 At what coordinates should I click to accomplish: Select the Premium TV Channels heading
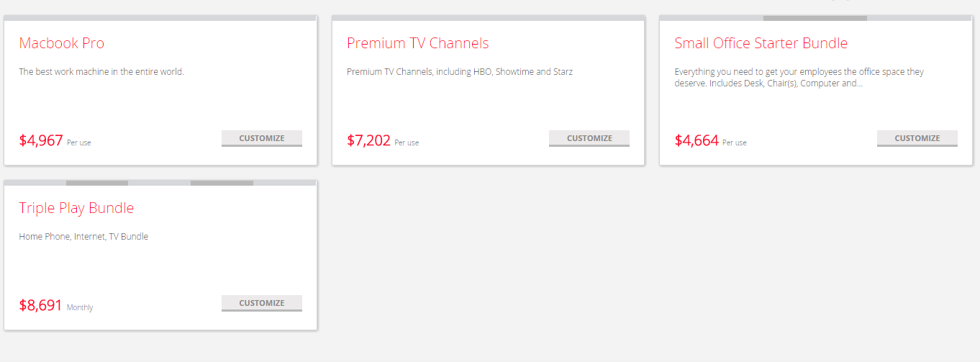417,43
